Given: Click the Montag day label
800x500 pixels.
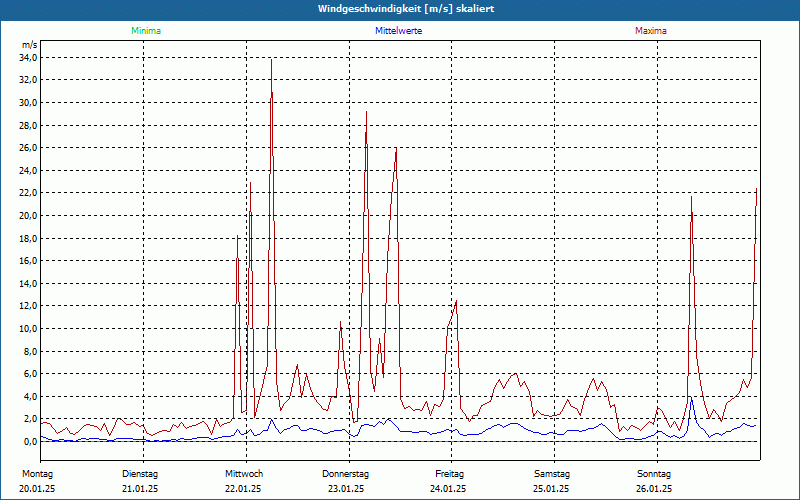Looking at the screenshot, I should point(37,474).
